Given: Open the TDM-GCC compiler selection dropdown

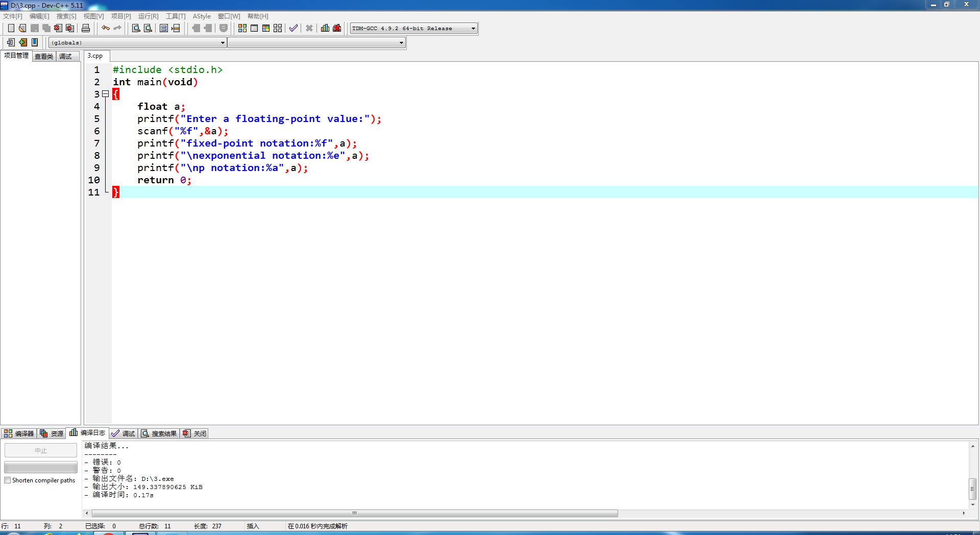Looking at the screenshot, I should click(414, 29).
